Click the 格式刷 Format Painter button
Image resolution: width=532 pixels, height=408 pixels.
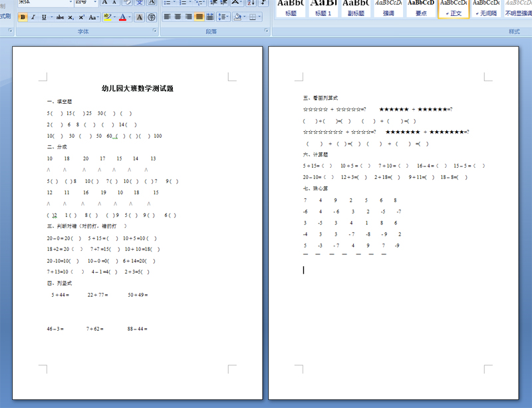tap(5, 16)
